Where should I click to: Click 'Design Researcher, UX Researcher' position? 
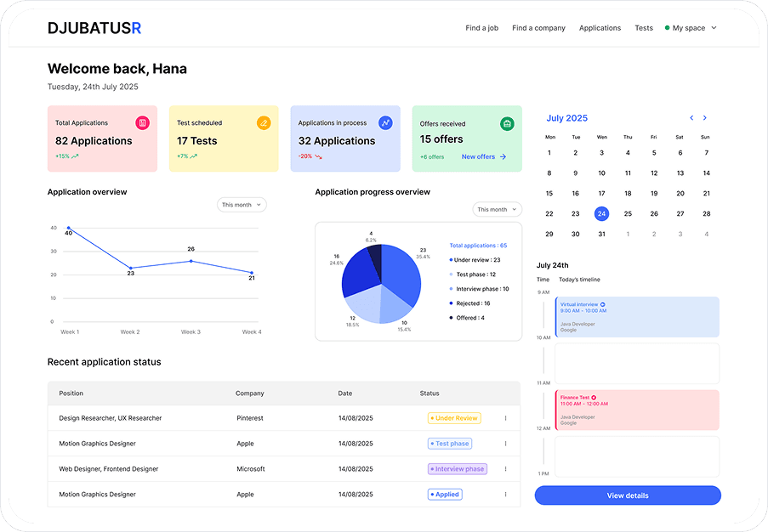click(x=111, y=418)
